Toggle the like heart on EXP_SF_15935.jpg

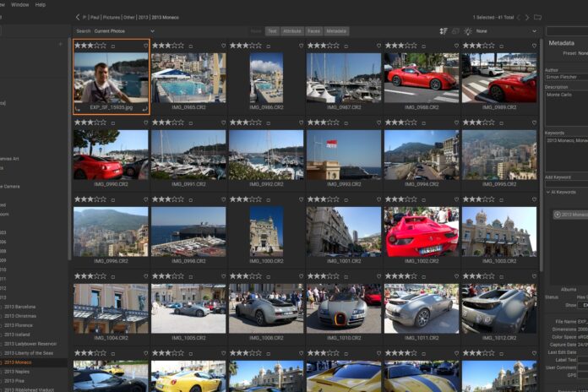coord(146,46)
